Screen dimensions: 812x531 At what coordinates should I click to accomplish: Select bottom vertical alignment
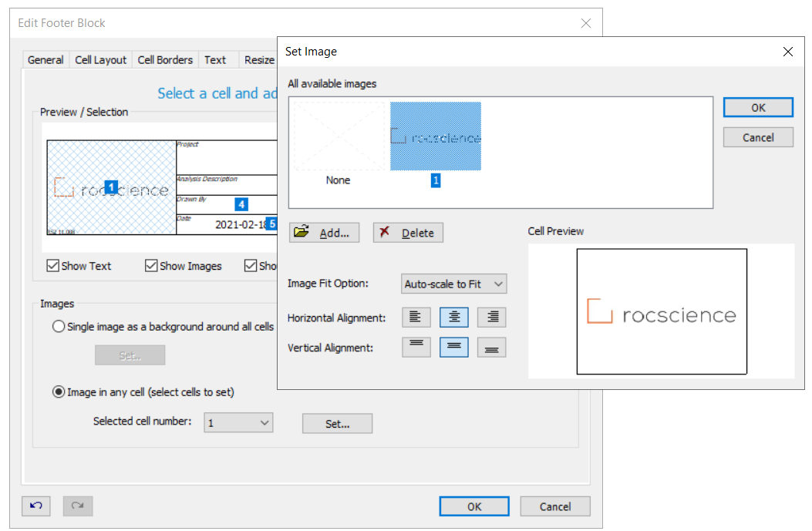tap(491, 347)
